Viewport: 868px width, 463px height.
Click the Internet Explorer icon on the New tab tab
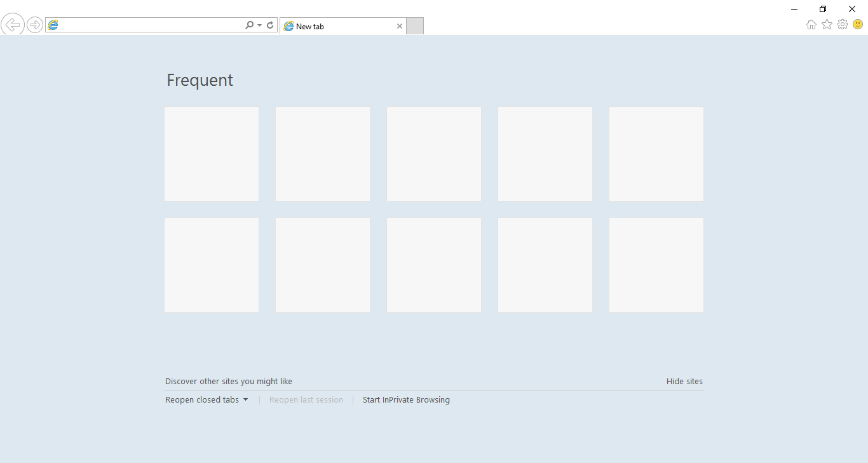[x=288, y=26]
